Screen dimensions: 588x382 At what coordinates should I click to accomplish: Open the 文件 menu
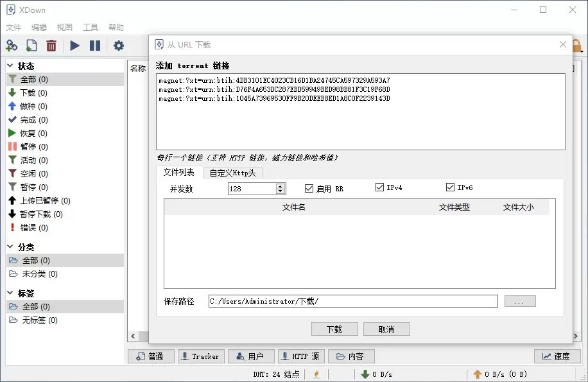coord(13,28)
